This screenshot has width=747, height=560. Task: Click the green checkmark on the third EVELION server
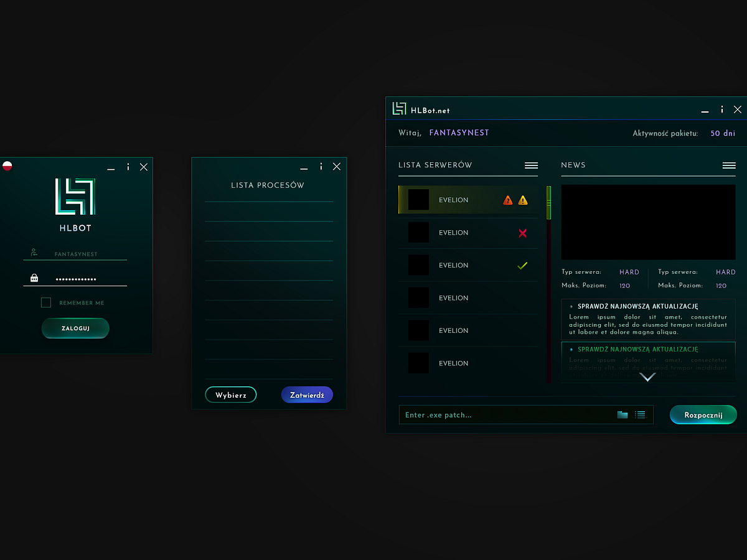click(x=522, y=265)
